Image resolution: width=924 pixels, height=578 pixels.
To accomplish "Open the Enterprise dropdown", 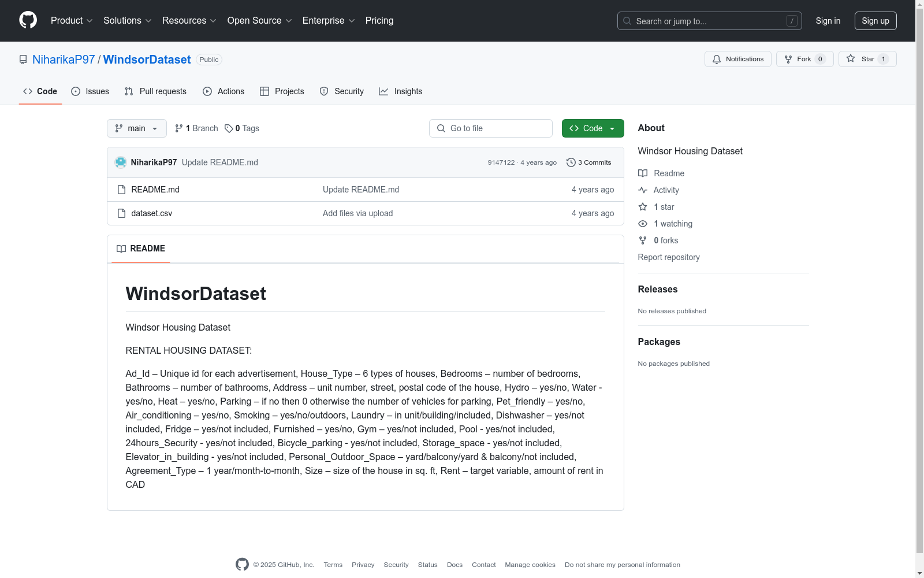I will point(329,21).
